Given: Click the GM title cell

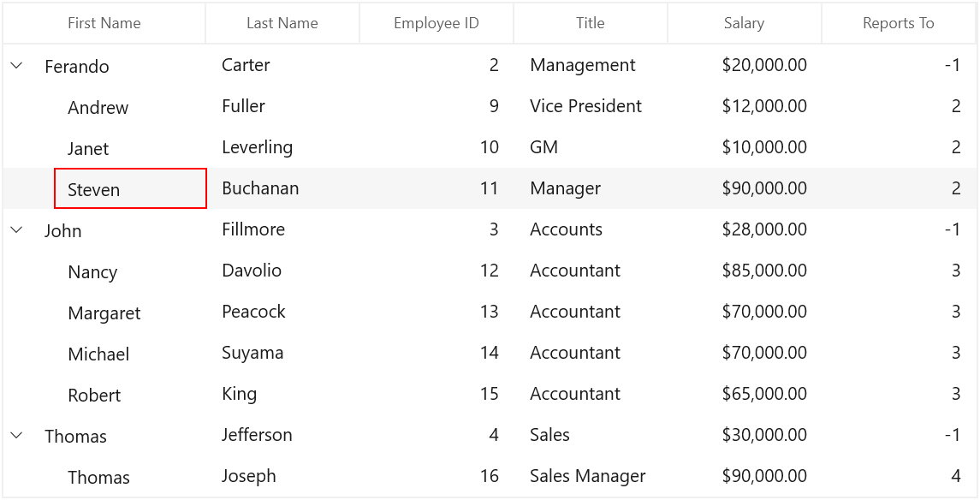Looking at the screenshot, I should [591, 147].
